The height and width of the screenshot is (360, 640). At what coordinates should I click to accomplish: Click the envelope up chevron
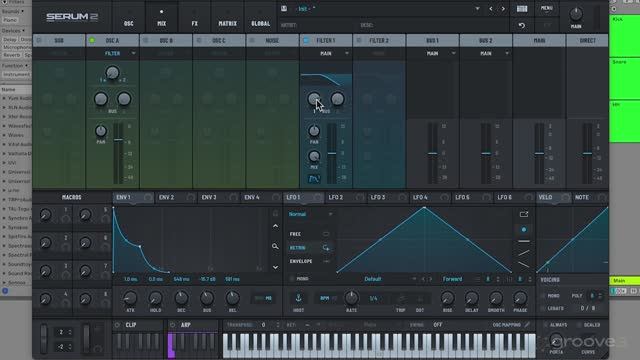click(276, 226)
